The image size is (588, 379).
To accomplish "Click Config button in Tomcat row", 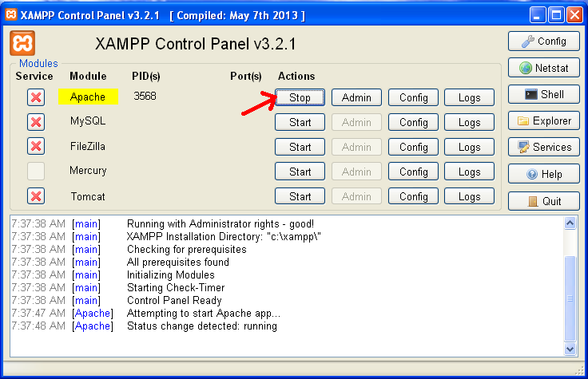I will click(413, 195).
